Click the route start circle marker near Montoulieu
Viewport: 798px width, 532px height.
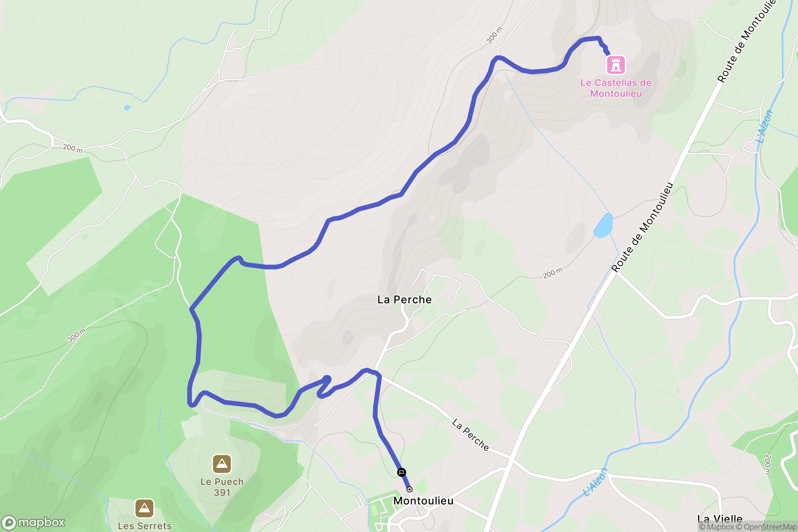pyautogui.click(x=409, y=489)
